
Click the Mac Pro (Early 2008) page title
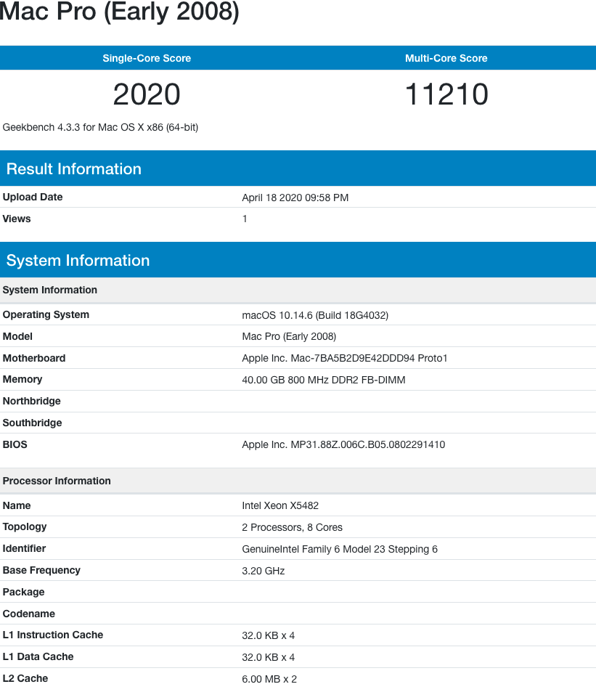point(119,11)
